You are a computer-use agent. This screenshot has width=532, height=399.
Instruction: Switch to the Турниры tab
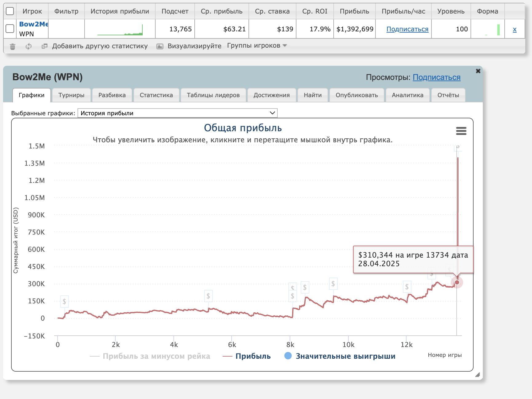point(71,95)
